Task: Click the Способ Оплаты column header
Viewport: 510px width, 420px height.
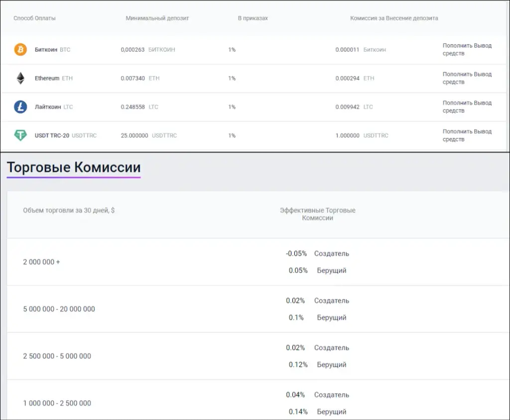Action: click(34, 18)
